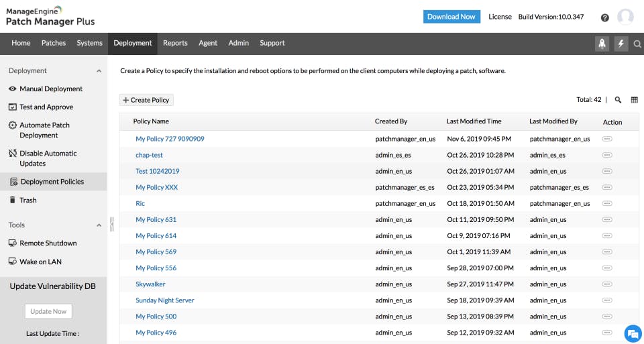Open the search icon in navigation bar
The image size is (644, 344).
[637, 44]
